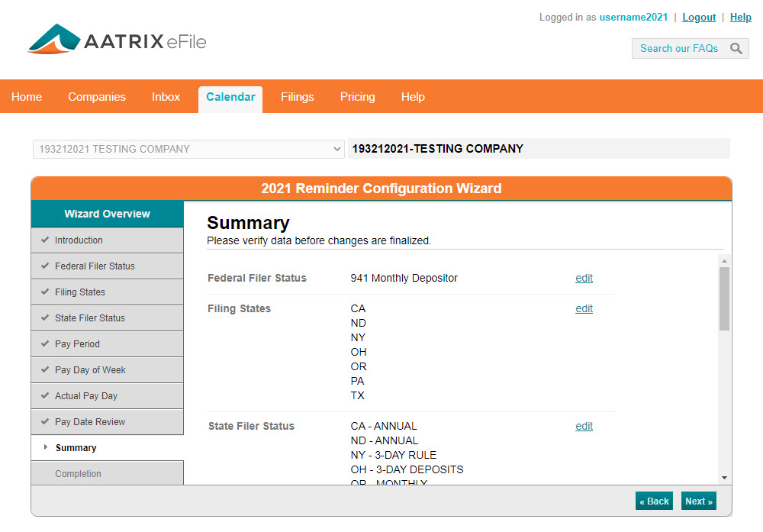Edit the State Filer Status
The width and height of the screenshot is (763, 532).
584,427
